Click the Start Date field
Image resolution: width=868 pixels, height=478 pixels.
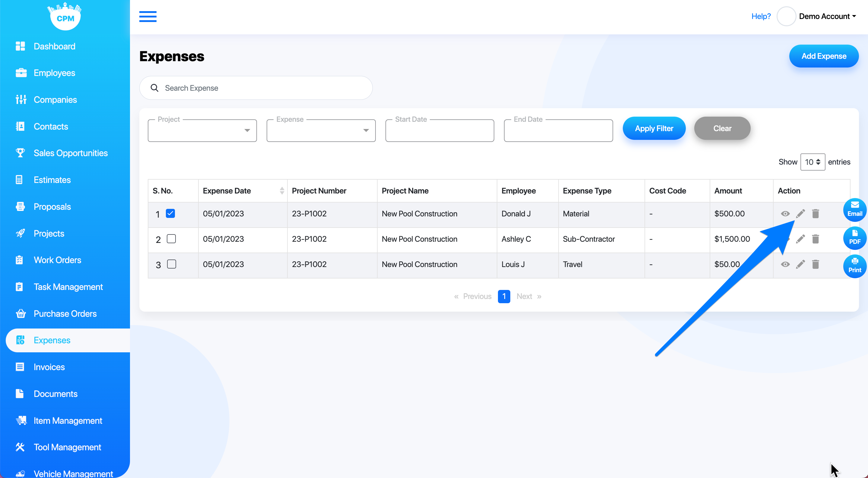(439, 130)
